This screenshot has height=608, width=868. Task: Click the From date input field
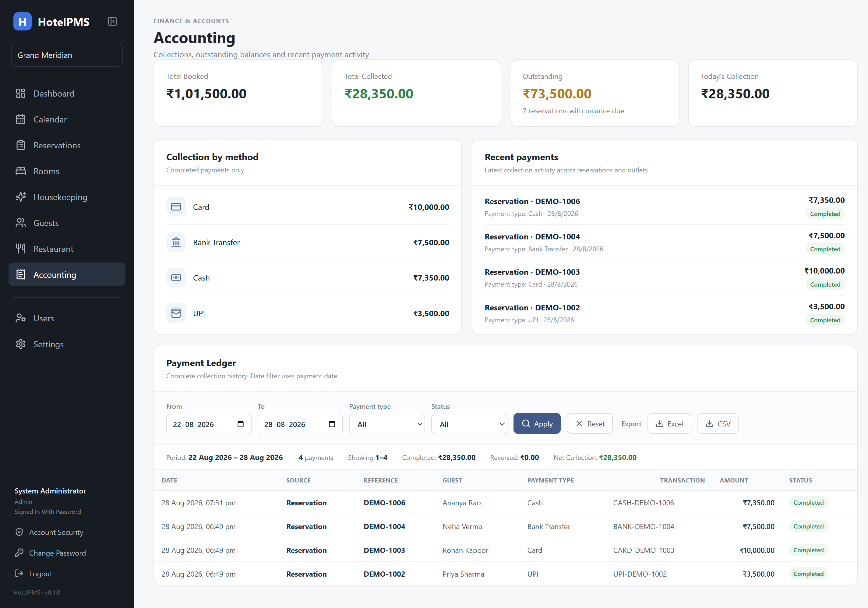[209, 424]
